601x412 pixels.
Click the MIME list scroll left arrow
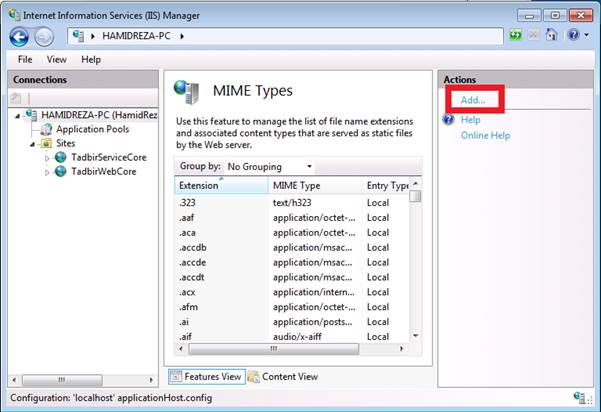coord(181,349)
